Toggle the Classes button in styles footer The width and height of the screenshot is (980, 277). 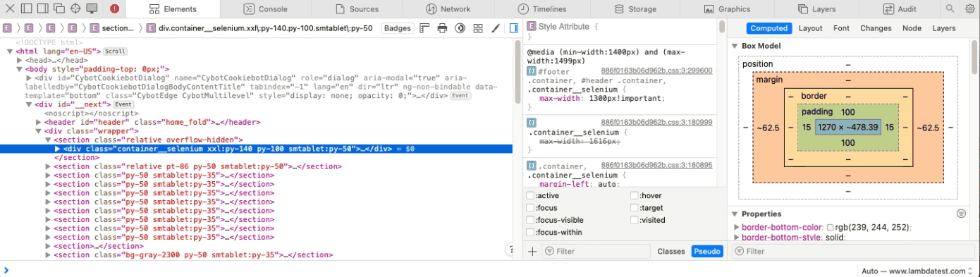[x=671, y=251]
